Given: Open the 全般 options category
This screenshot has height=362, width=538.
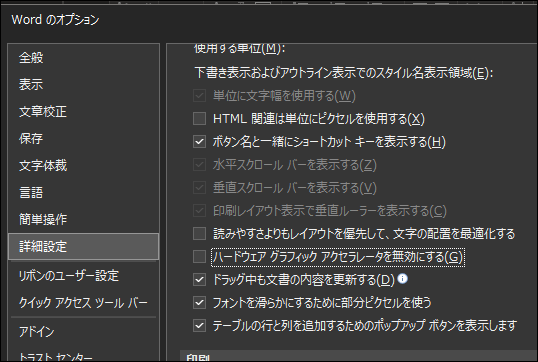Looking at the screenshot, I should click(x=83, y=58).
